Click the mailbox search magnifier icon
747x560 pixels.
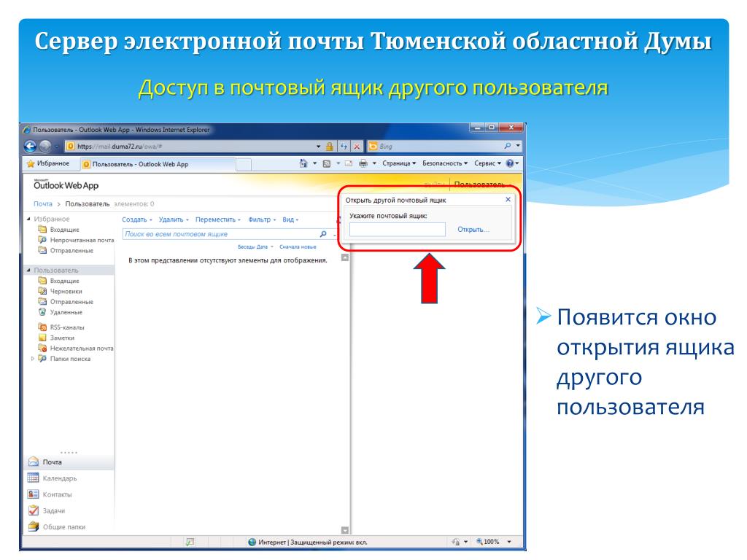[x=323, y=234]
